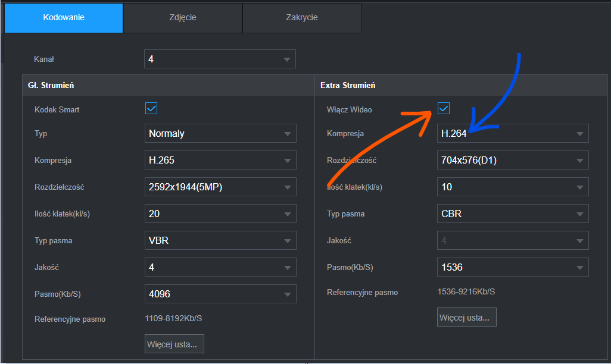Toggle the Kodek Smart checkbox
611x364 pixels.
(x=151, y=108)
